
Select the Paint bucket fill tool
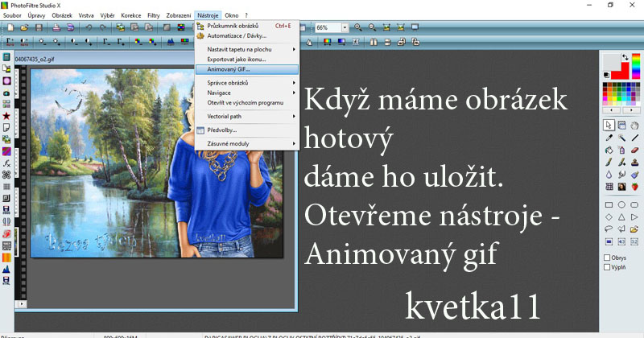[609, 150]
